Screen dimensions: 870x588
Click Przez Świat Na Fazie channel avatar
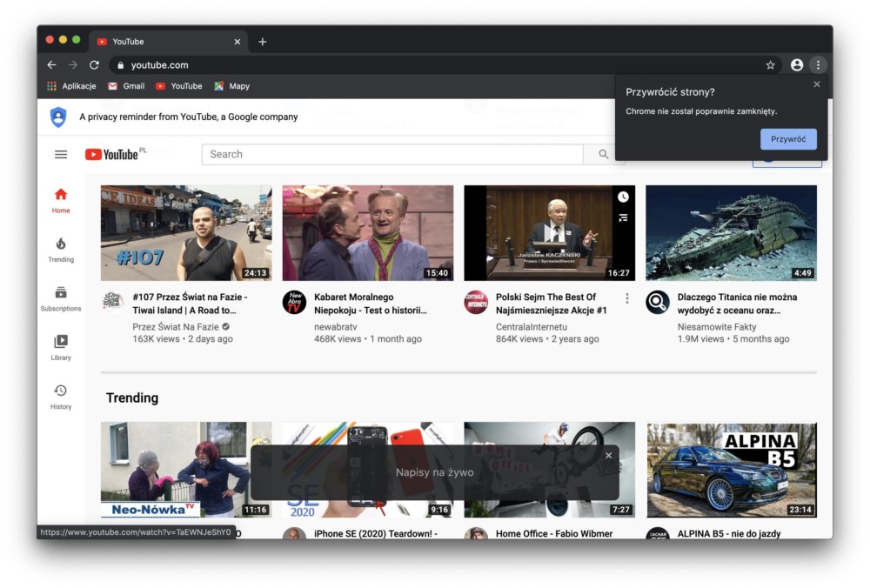tap(113, 303)
